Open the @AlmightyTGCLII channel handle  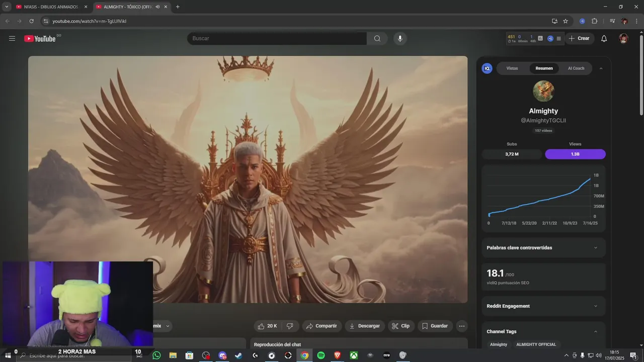pyautogui.click(x=543, y=121)
